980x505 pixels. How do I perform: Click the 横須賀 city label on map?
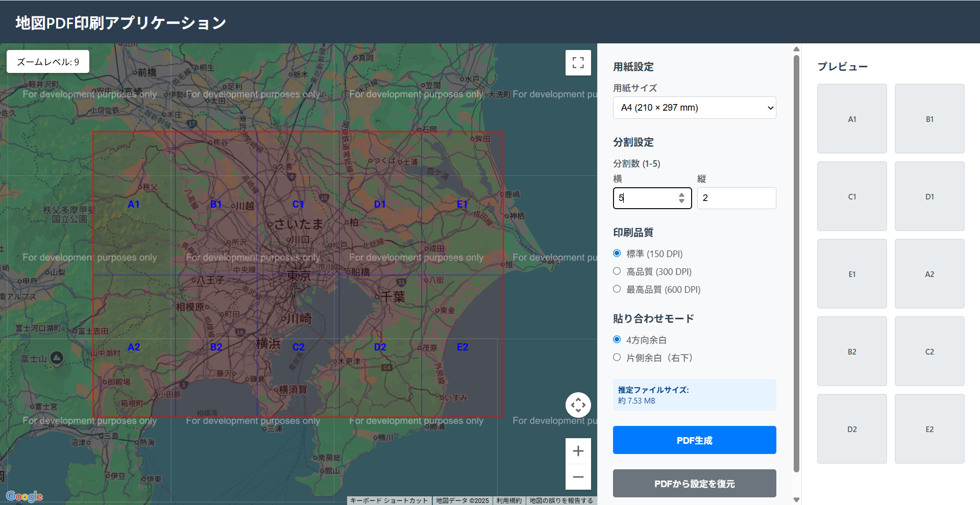point(293,390)
